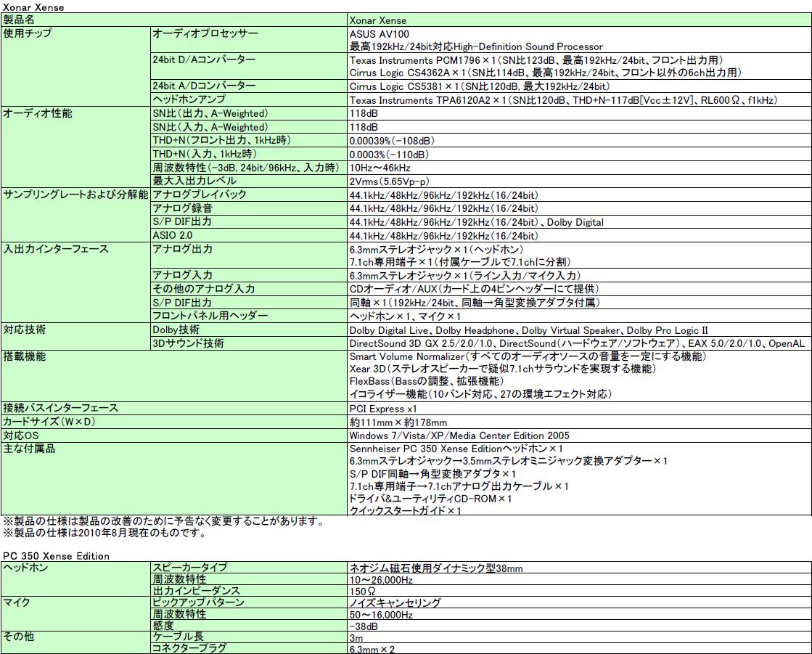Select the '約111mm×約178mm' value cell
This screenshot has height=654, width=812.
580,422
